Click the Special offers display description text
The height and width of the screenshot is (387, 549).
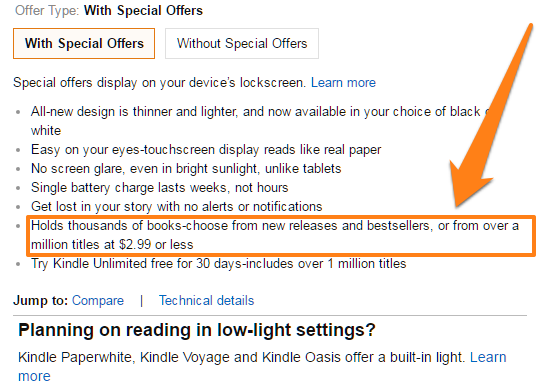tap(160, 83)
